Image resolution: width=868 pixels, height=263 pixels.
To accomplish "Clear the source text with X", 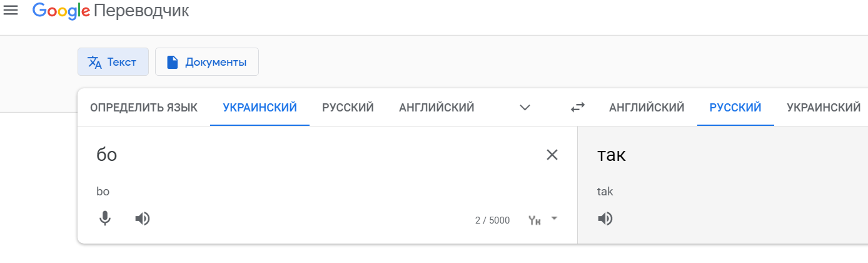I will click(x=552, y=155).
